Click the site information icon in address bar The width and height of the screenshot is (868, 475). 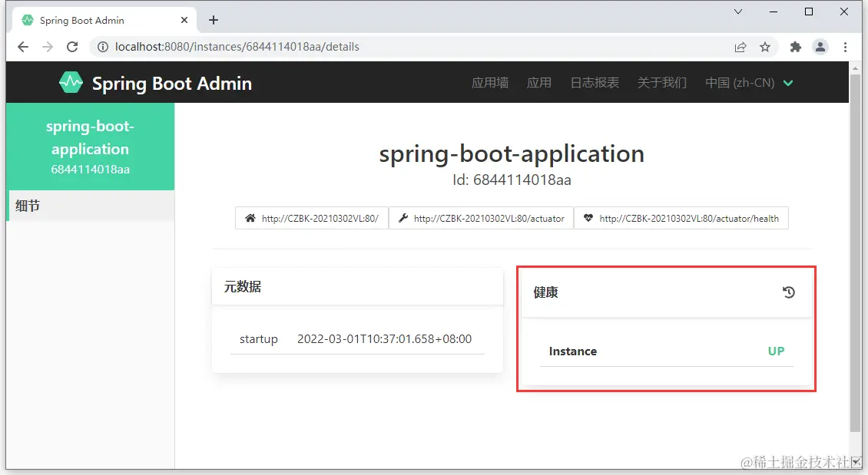(x=103, y=47)
